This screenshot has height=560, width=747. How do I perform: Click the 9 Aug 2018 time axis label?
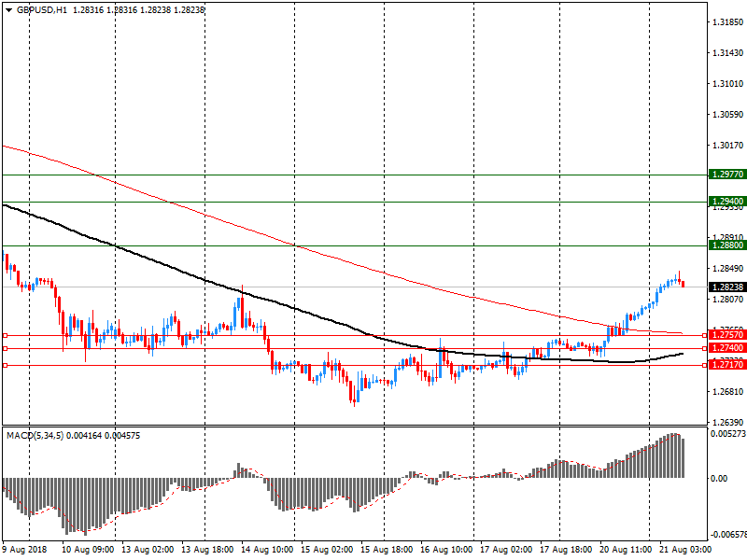coord(25,550)
